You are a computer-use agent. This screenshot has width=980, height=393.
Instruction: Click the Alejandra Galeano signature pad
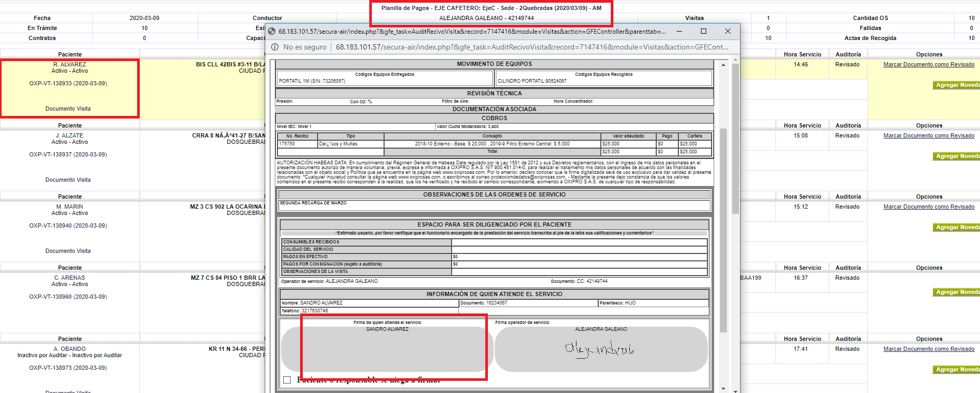pyautogui.click(x=601, y=349)
